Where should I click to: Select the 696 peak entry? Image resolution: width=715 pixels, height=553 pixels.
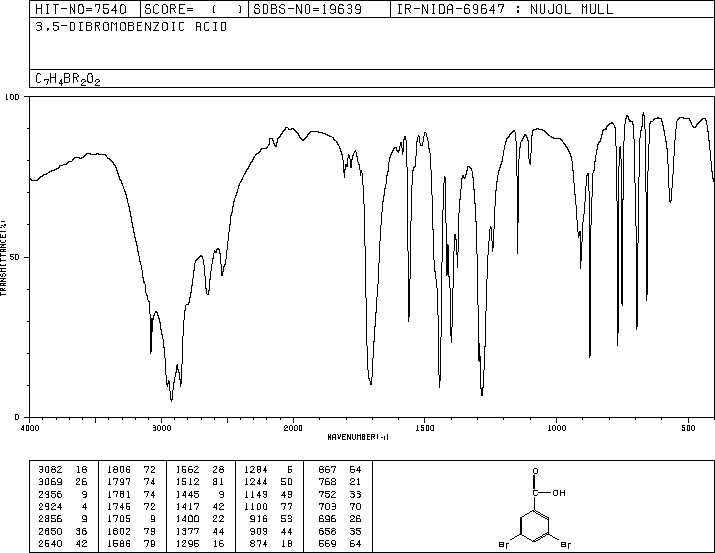[x=339, y=519]
